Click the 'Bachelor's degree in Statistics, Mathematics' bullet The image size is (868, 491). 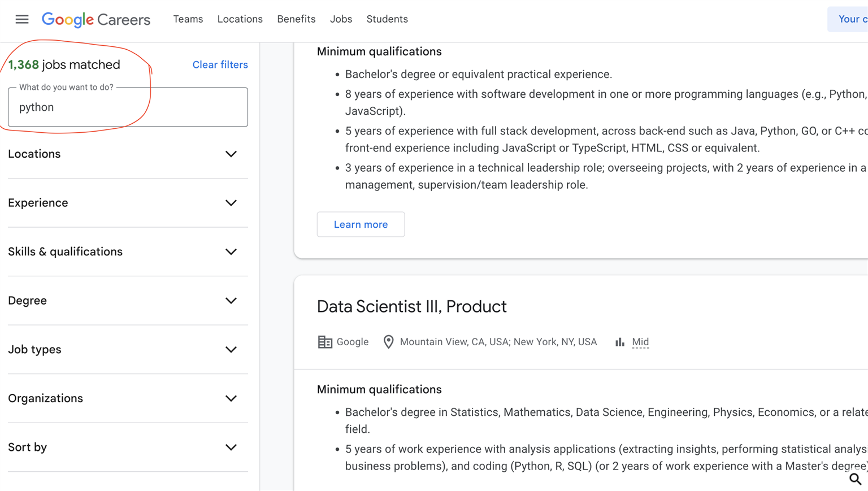click(x=606, y=421)
